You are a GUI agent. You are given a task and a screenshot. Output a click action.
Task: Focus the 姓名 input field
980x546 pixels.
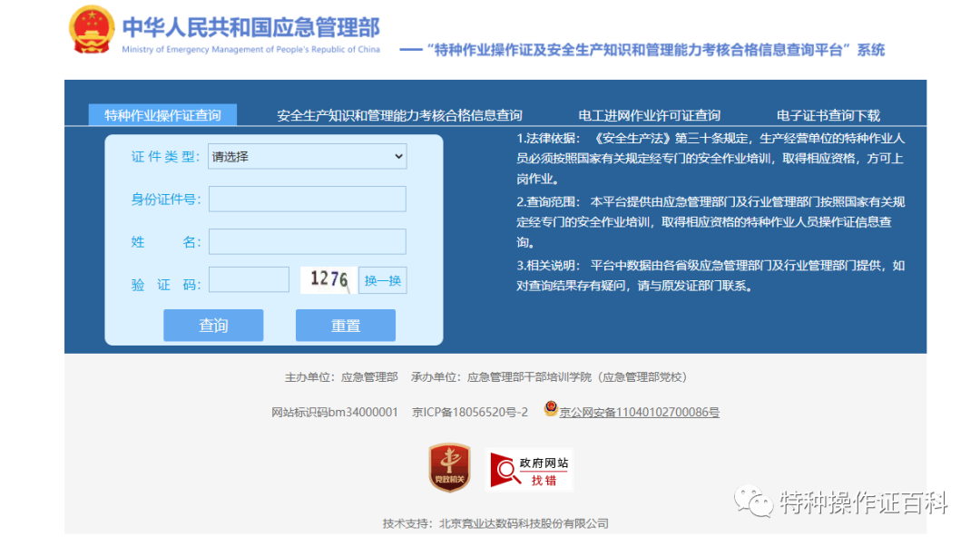pos(308,241)
